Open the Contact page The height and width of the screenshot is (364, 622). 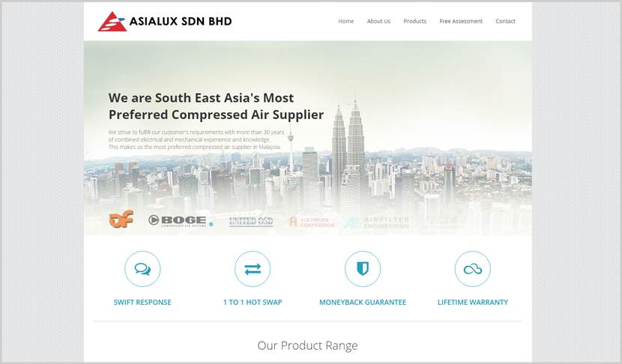tap(505, 22)
